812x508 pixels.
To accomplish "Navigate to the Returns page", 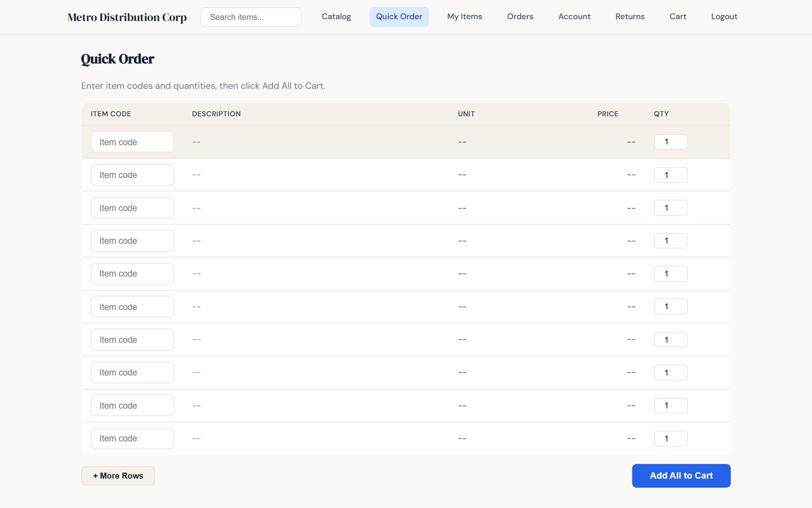I will point(630,17).
